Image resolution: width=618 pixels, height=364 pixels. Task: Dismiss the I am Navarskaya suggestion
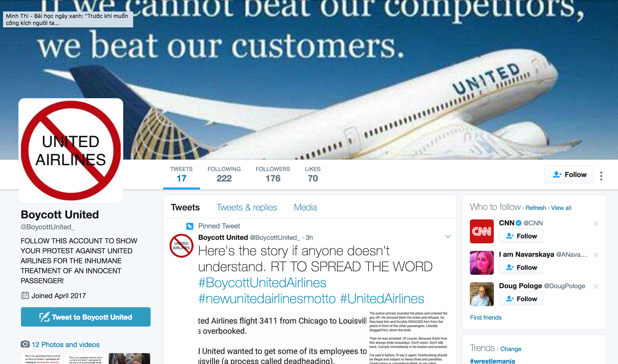click(596, 255)
